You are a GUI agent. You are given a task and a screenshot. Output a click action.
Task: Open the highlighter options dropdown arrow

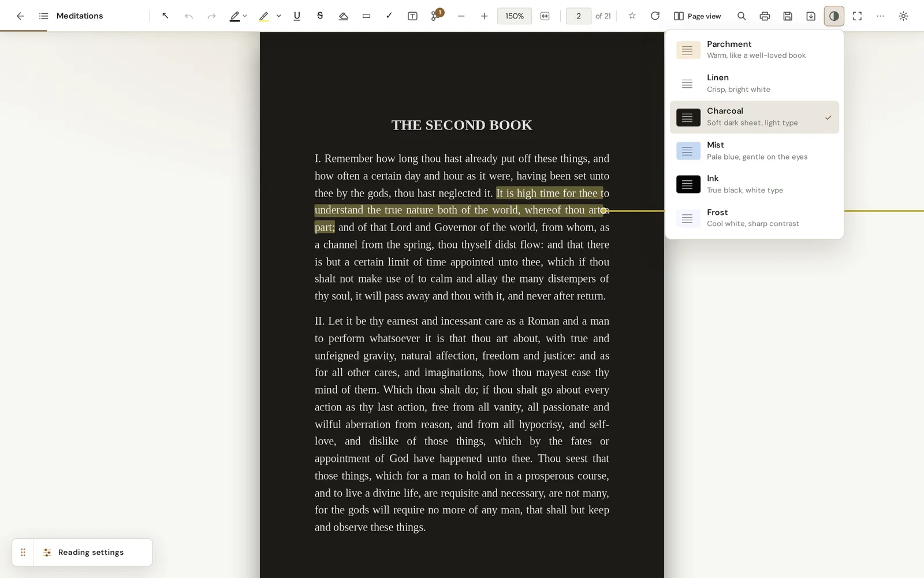[279, 16]
